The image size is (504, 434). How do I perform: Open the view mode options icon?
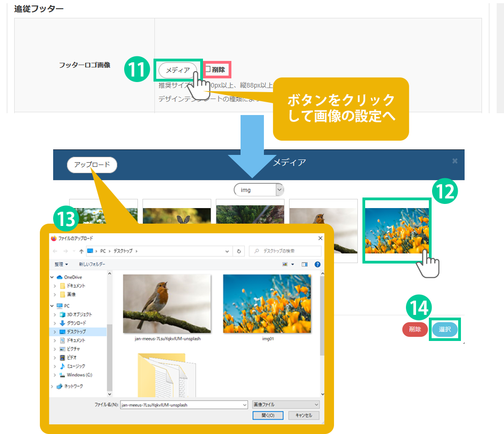[x=288, y=264]
